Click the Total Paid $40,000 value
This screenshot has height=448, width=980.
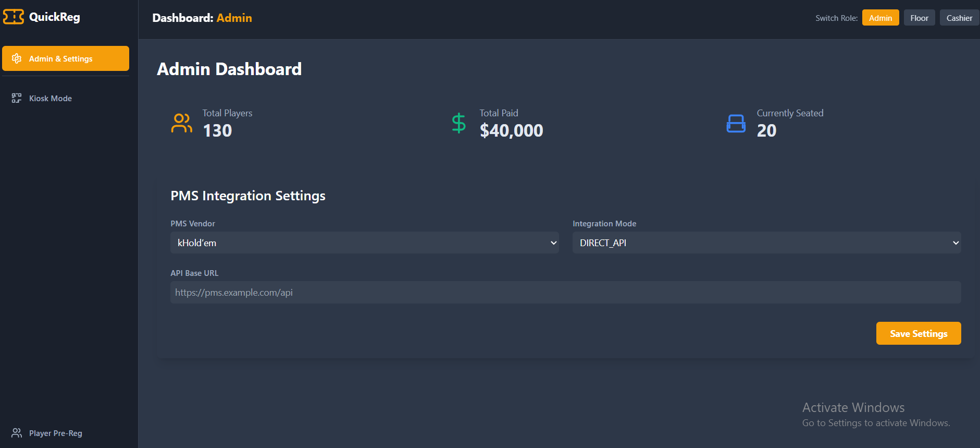(x=511, y=130)
